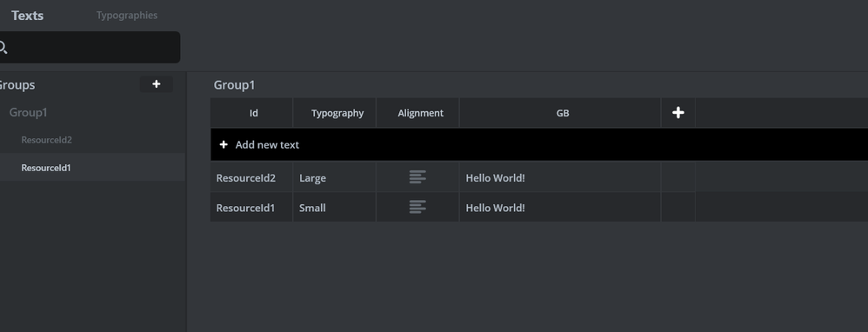
Task: Edit GB text for ResourceId1 row
Action: [560, 208]
